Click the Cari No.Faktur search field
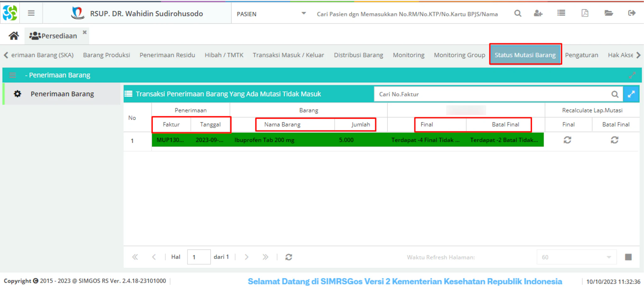644x289 pixels. [492, 94]
